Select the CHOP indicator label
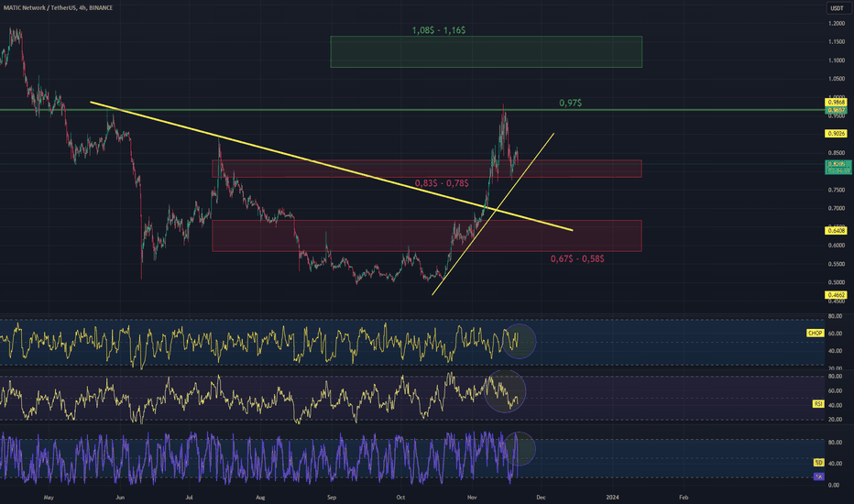Viewport: 854px width, 504px height. [x=815, y=333]
